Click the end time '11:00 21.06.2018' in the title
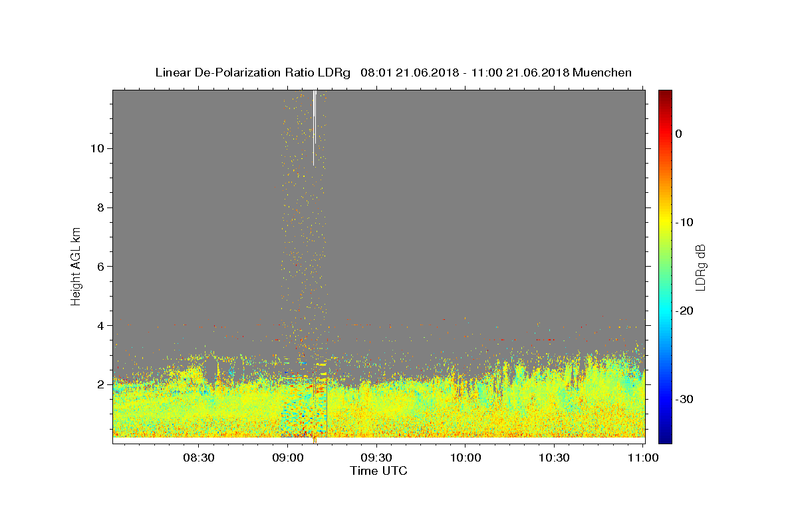The width and height of the screenshot is (798, 532). (x=520, y=72)
